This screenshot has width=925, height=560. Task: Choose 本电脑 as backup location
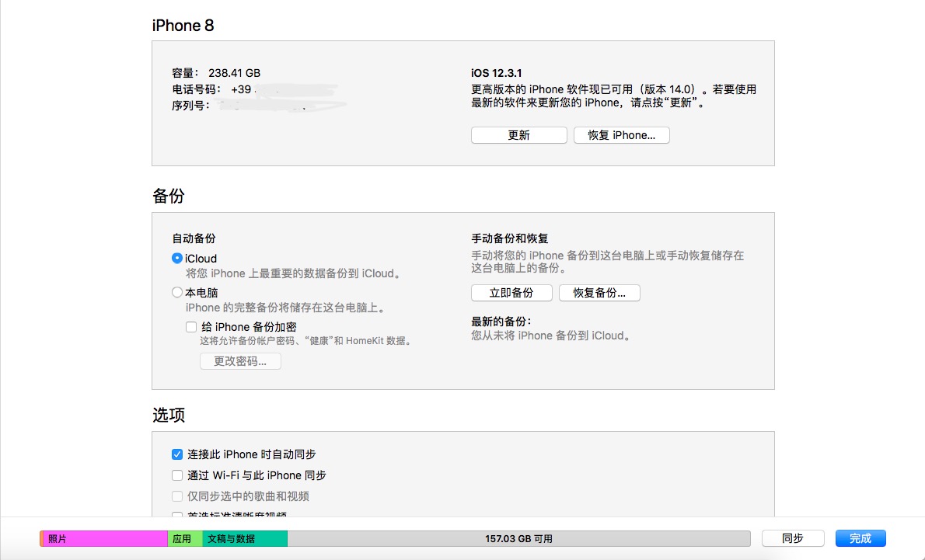[x=177, y=293]
